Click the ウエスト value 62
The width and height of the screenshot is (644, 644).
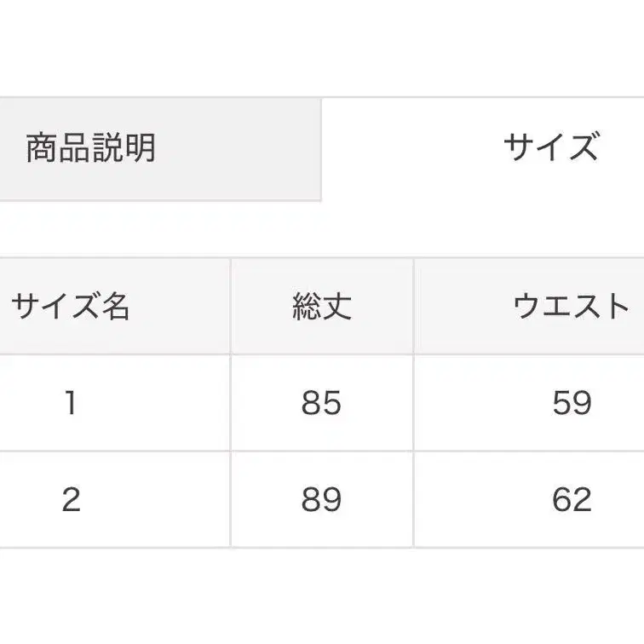click(571, 499)
